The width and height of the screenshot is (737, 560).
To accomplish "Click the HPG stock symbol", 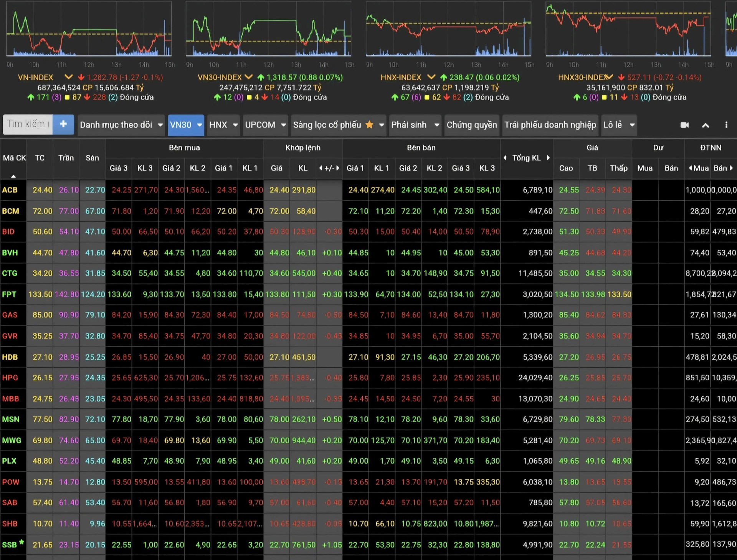I will (x=10, y=378).
